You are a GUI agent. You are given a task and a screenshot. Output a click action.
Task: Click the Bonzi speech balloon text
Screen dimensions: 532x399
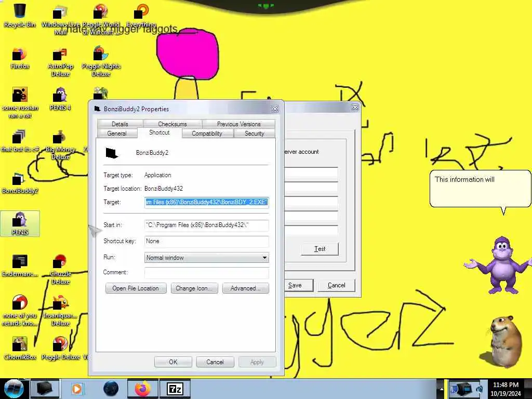(x=464, y=179)
